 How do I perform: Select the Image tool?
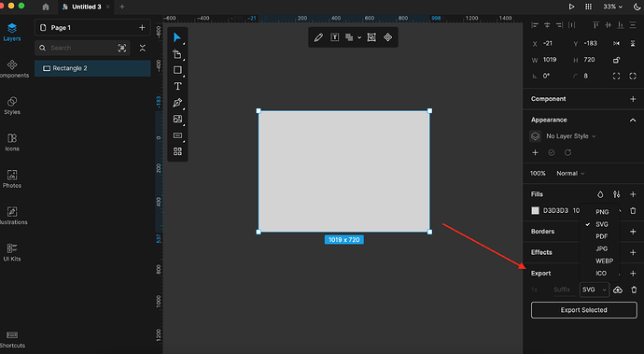pos(177,119)
